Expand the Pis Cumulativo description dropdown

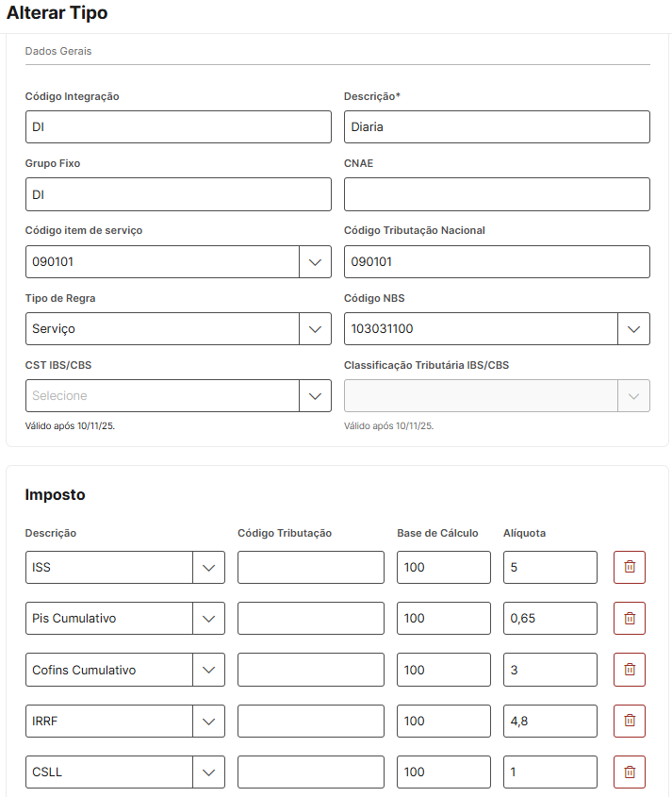pyautogui.click(x=208, y=619)
